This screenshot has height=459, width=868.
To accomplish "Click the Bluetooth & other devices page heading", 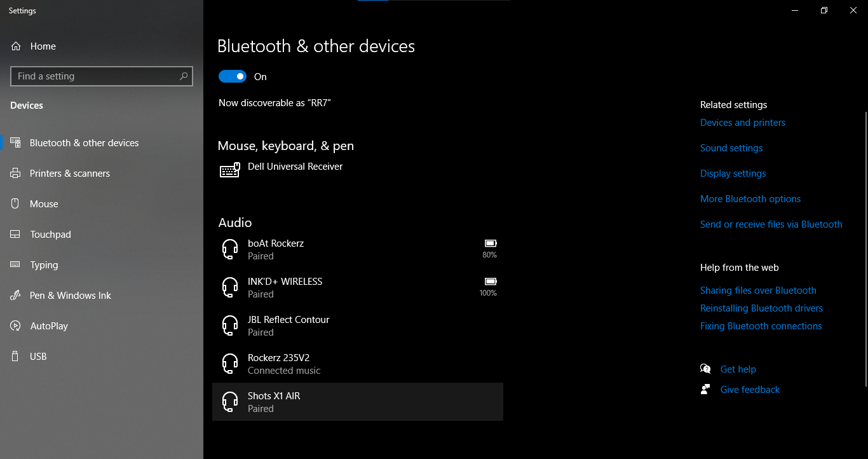I will 316,46.
